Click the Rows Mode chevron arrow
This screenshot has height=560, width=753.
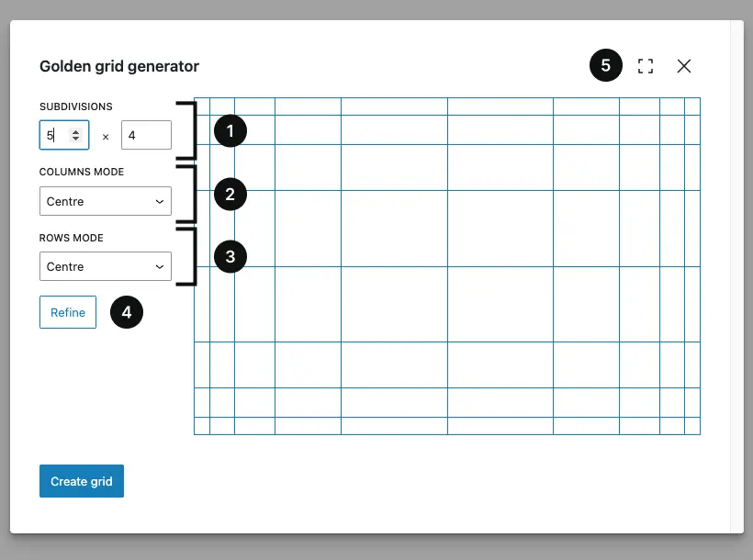[x=161, y=267]
